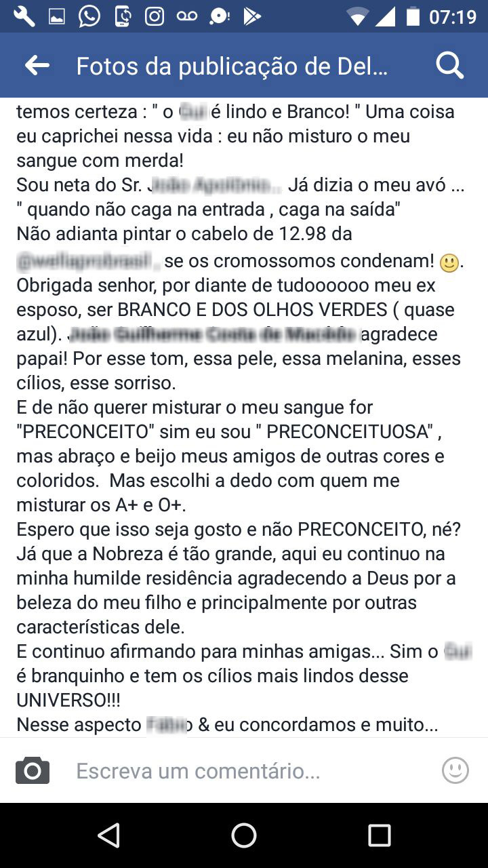Tap the back arrow in header
This screenshot has width=488, height=868.
37,65
